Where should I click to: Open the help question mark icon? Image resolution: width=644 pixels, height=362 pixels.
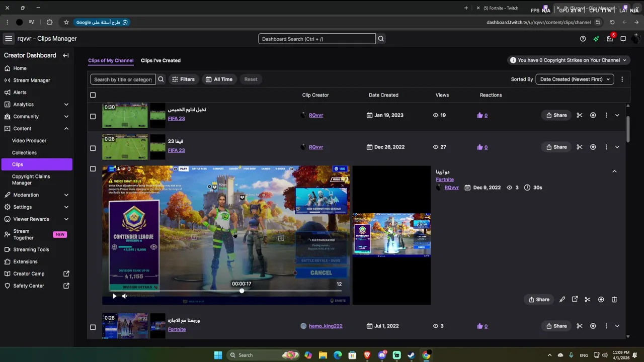click(583, 39)
